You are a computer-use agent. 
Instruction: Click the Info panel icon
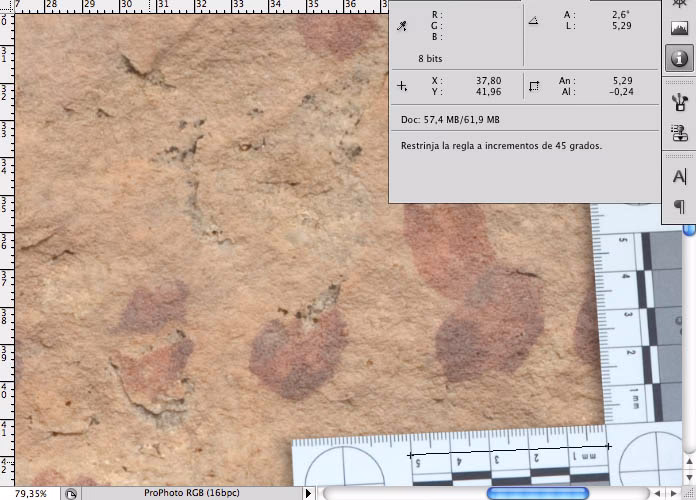pos(679,58)
